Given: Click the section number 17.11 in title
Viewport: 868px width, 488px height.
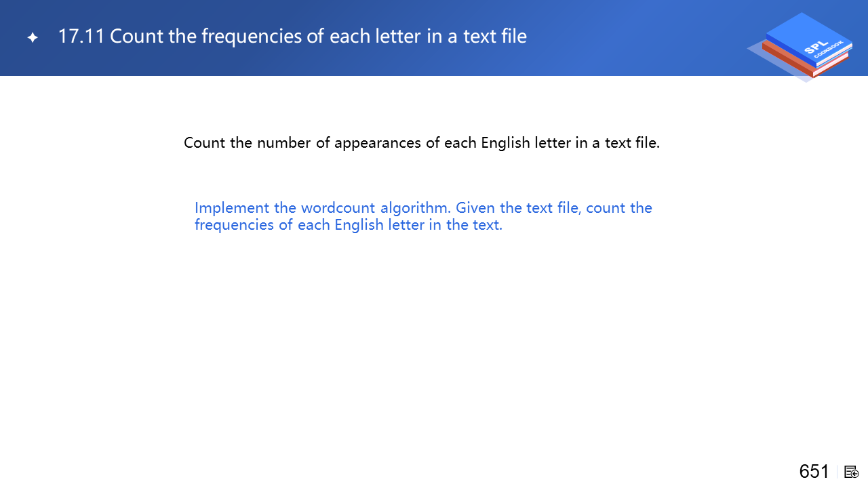Looking at the screenshot, I should pos(81,37).
